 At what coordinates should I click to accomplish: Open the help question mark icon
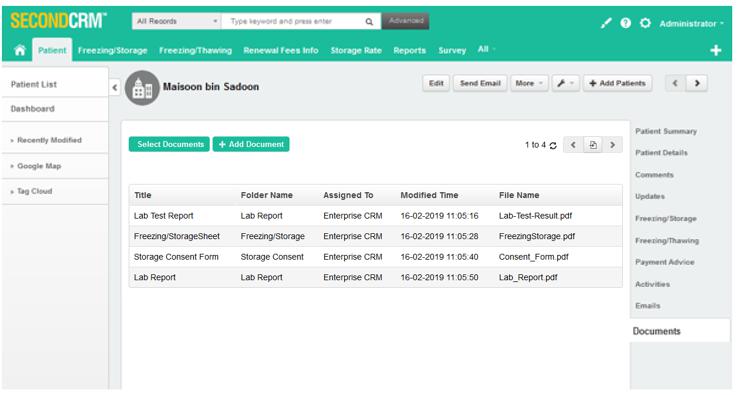[x=625, y=23]
